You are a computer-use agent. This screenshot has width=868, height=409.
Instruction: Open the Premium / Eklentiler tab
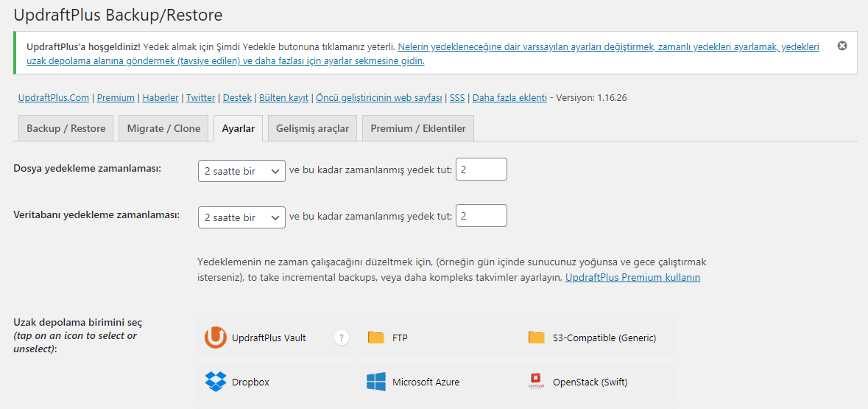click(418, 128)
